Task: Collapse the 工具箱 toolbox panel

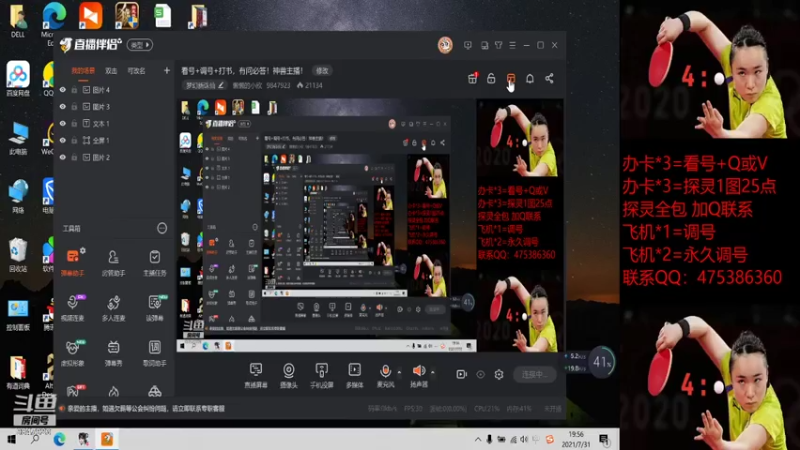Action: tap(162, 228)
